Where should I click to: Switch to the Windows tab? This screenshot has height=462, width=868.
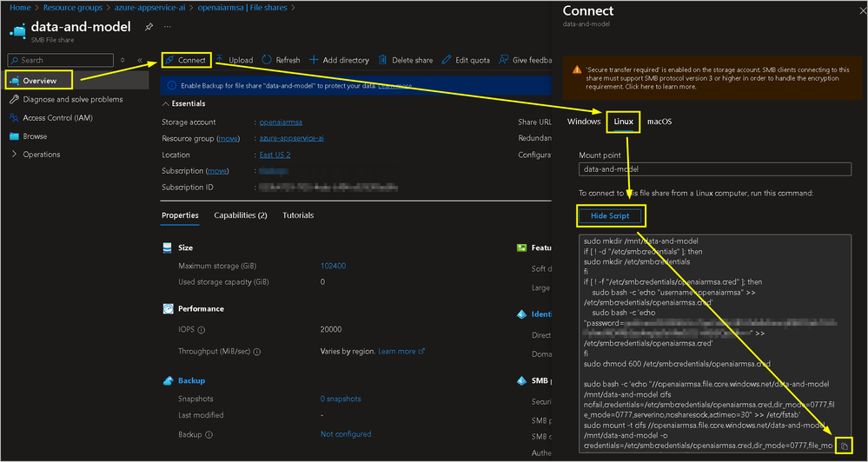tap(584, 122)
